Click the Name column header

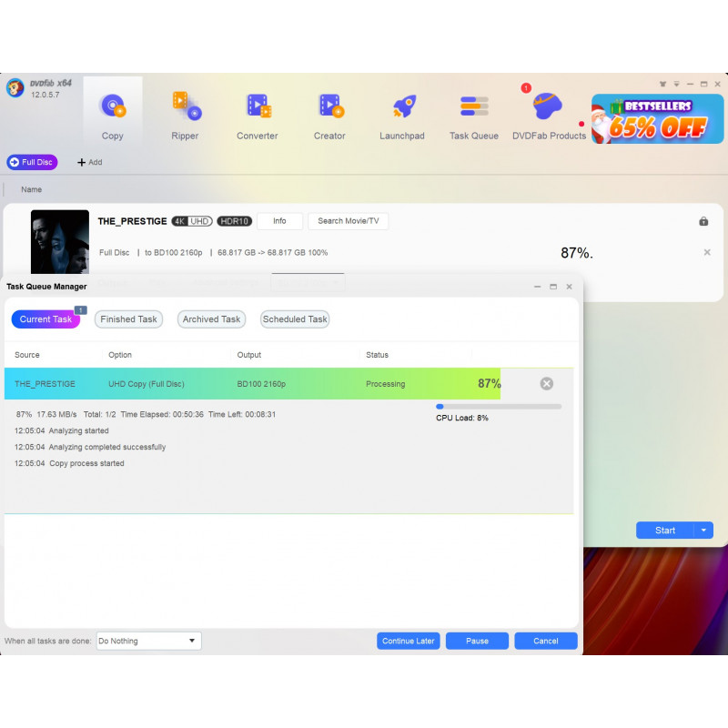[x=31, y=189]
